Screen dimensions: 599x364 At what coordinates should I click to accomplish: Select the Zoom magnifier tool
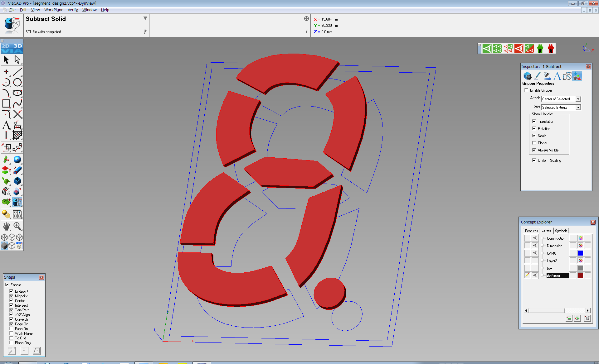point(17,226)
